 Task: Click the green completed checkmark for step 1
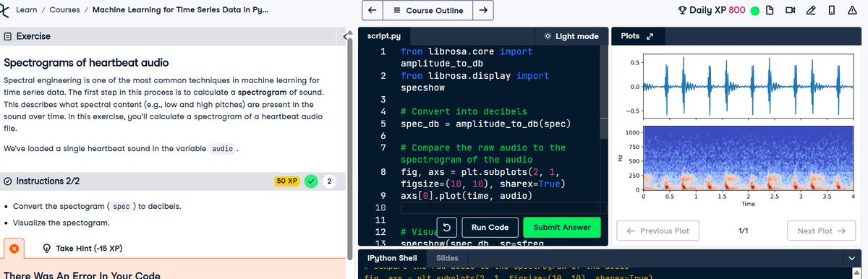point(311,181)
